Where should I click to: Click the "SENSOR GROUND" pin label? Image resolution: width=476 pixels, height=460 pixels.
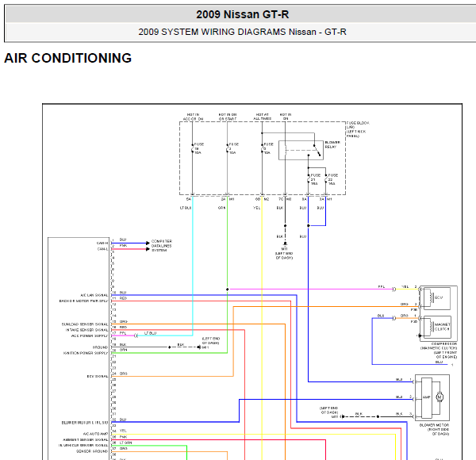point(92,451)
